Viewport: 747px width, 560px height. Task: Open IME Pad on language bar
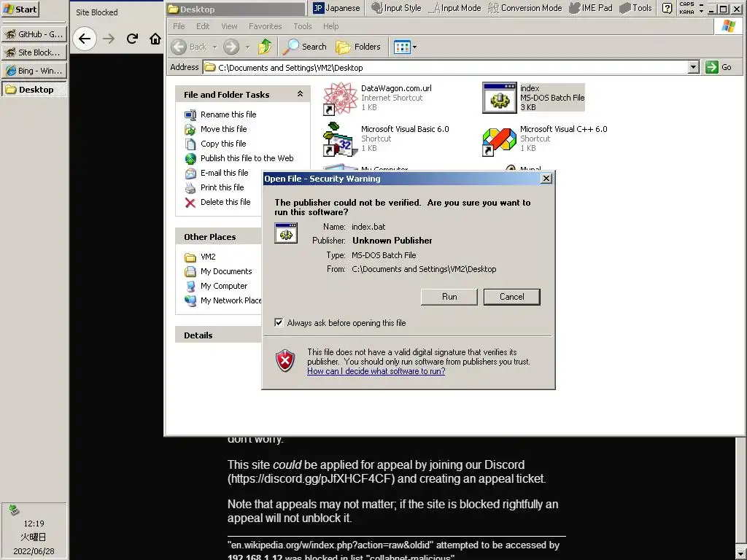591,8
